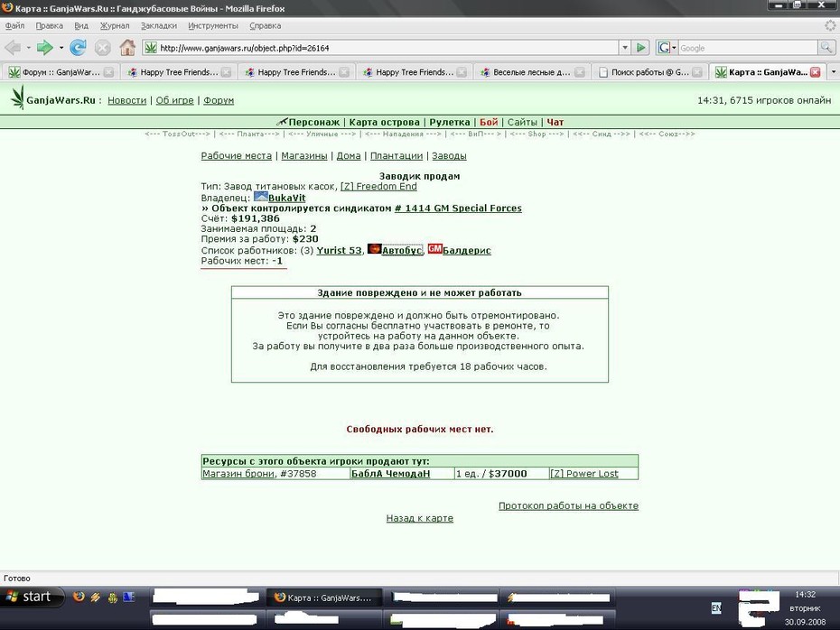Click the Об игре link
840x630 pixels.
coord(174,100)
